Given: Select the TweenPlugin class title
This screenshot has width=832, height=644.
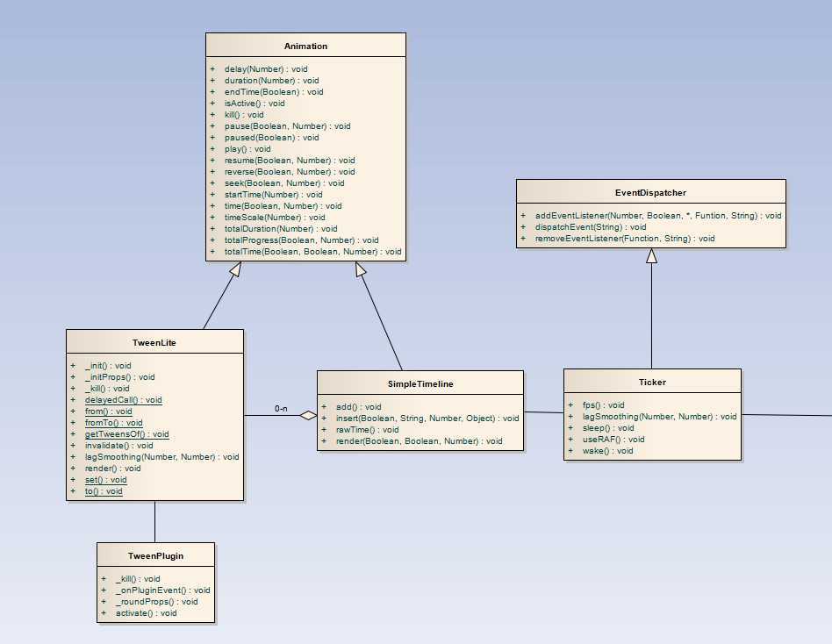Looking at the screenshot, I should tap(155, 556).
